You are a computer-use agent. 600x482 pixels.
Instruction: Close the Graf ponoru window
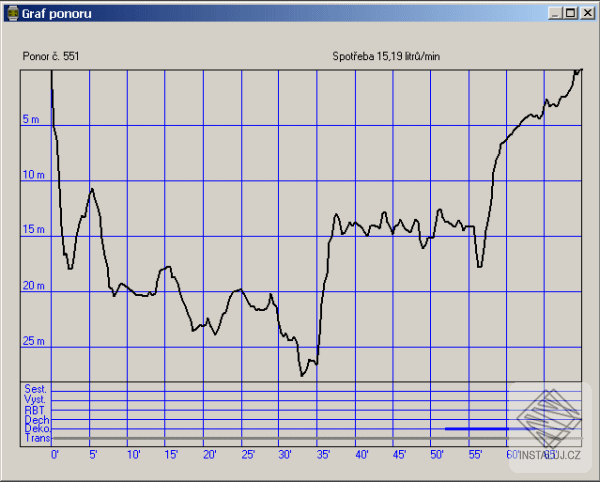pyautogui.click(x=587, y=13)
